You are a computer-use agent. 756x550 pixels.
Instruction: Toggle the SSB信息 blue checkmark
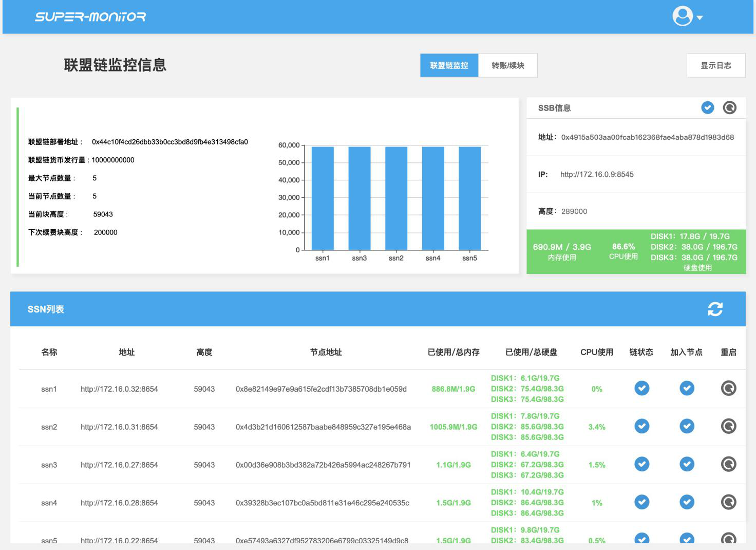pyautogui.click(x=707, y=107)
